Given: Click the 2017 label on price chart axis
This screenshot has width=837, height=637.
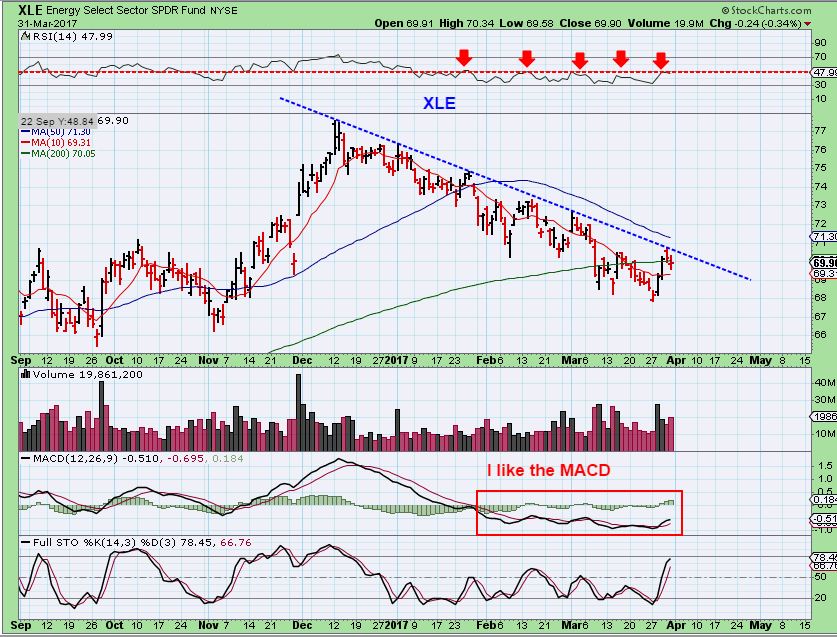Looking at the screenshot, I should point(397,360).
